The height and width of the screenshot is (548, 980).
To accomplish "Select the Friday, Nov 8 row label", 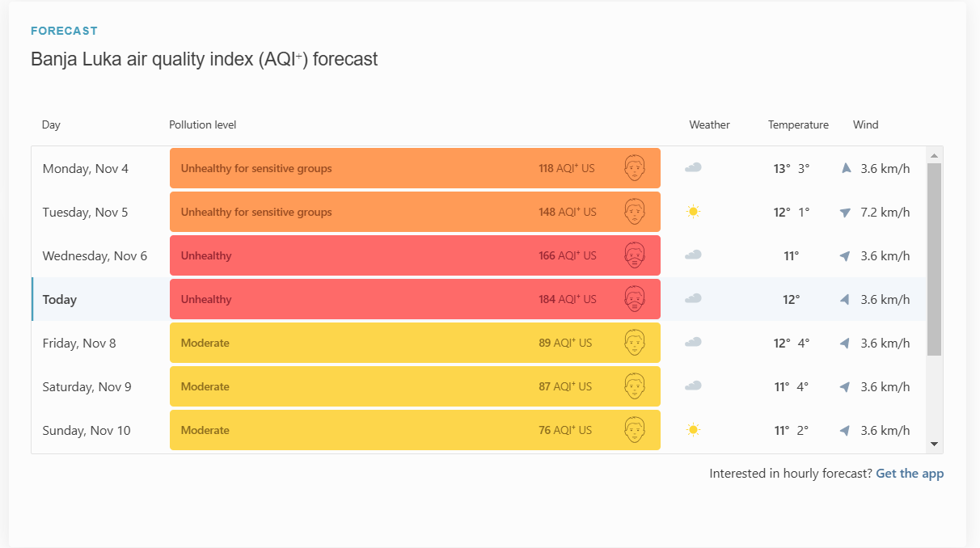I will [x=79, y=343].
